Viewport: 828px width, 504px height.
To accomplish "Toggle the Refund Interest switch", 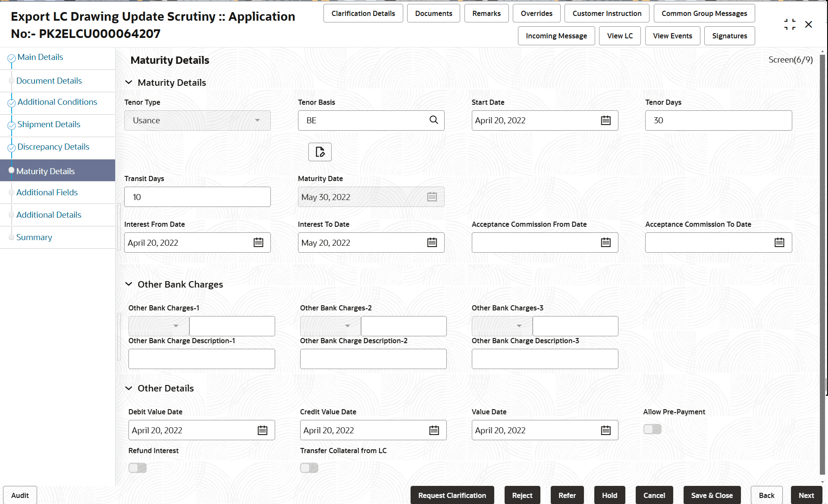I will coord(138,468).
